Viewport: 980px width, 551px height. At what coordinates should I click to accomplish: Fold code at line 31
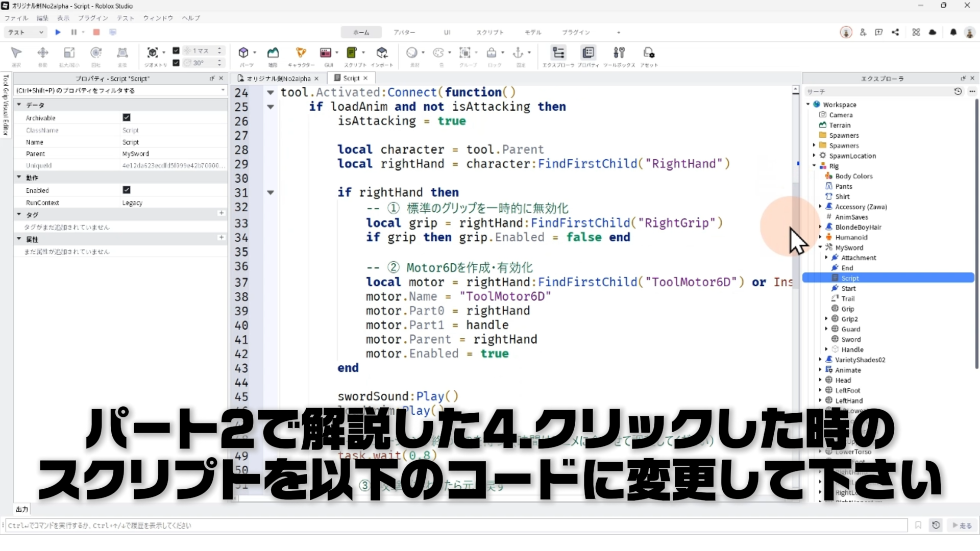271,193
